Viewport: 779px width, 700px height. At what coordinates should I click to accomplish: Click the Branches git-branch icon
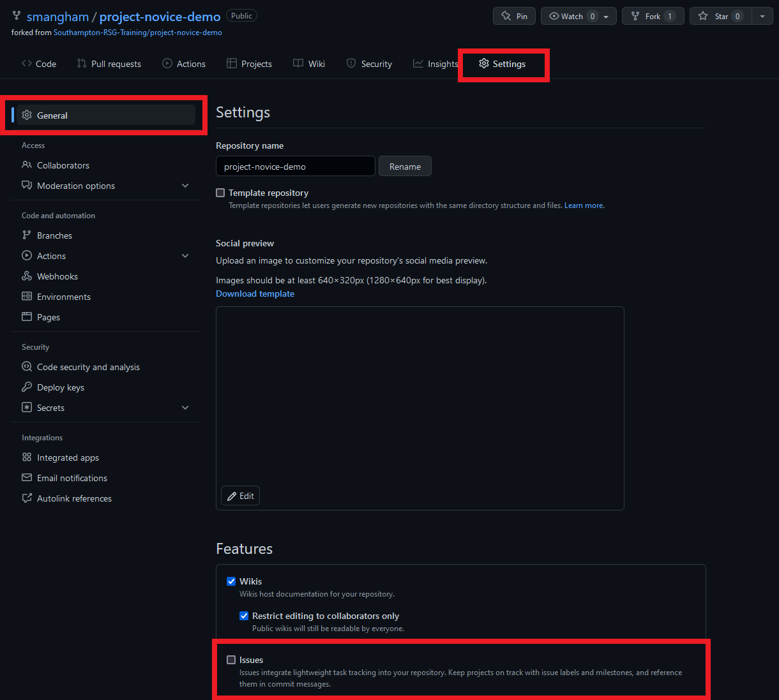pos(27,235)
